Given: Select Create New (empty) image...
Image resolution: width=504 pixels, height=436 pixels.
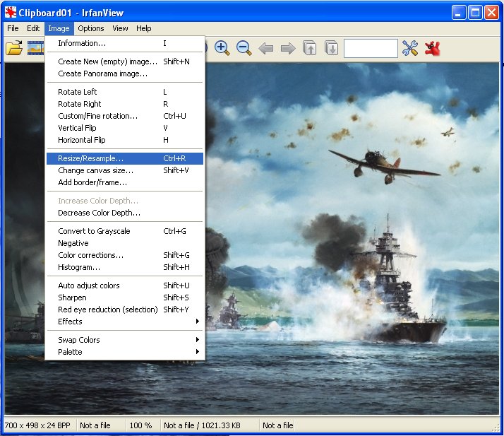Looking at the screenshot, I should [125, 61].
